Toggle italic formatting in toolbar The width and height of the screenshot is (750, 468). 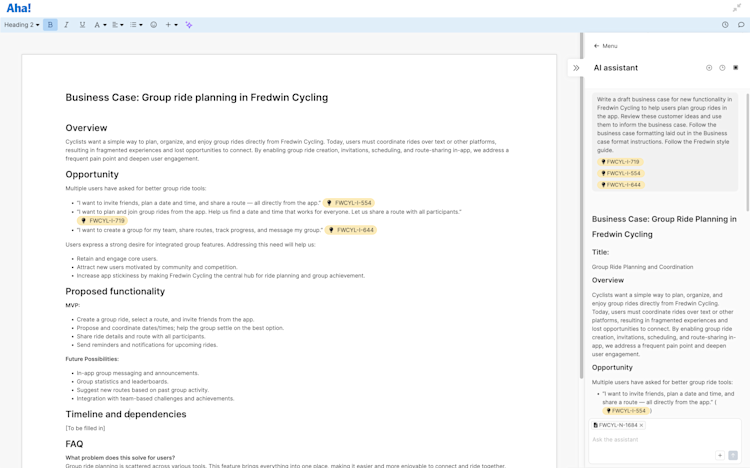(x=66, y=25)
